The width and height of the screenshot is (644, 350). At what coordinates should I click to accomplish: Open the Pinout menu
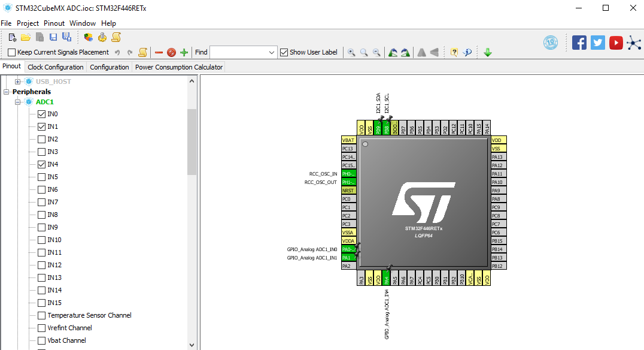[54, 23]
